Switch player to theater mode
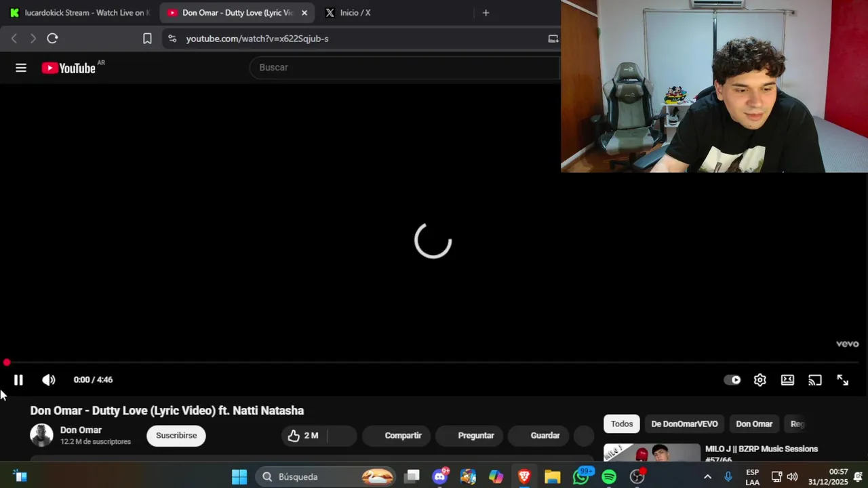The width and height of the screenshot is (868, 488). point(787,380)
